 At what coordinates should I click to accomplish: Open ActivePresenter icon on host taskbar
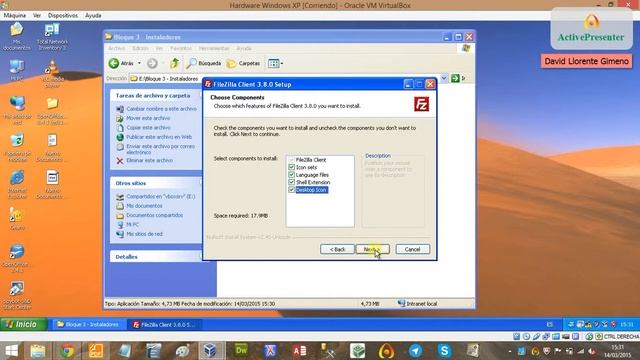click(x=386, y=351)
